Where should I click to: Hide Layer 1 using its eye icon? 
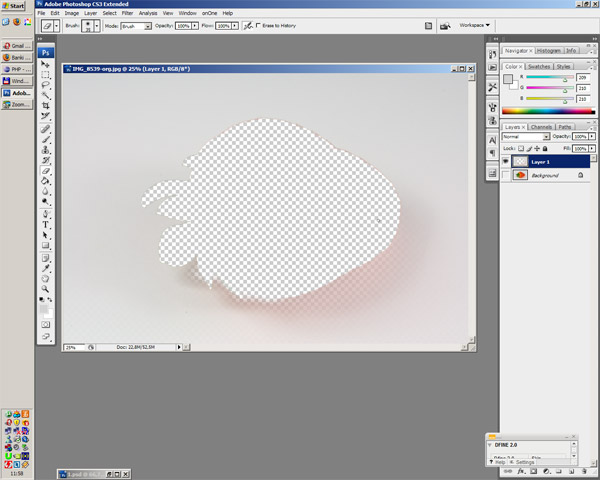[x=507, y=161]
